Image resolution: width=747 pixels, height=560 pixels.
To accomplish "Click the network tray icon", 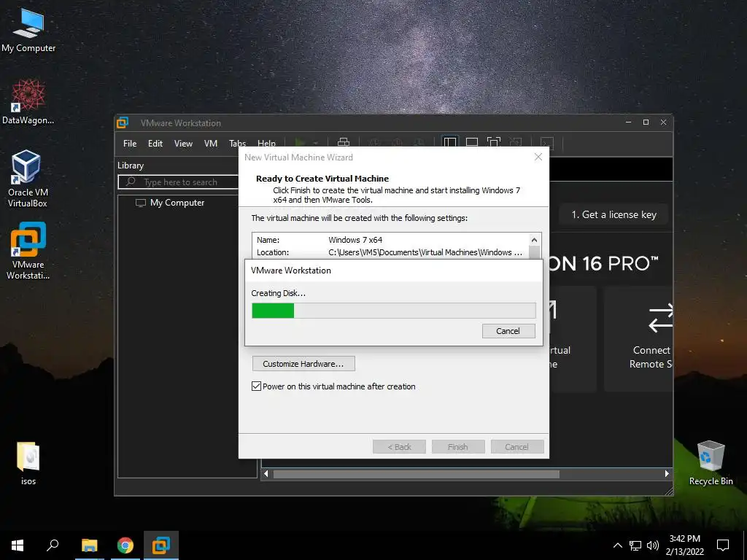I will 635,545.
